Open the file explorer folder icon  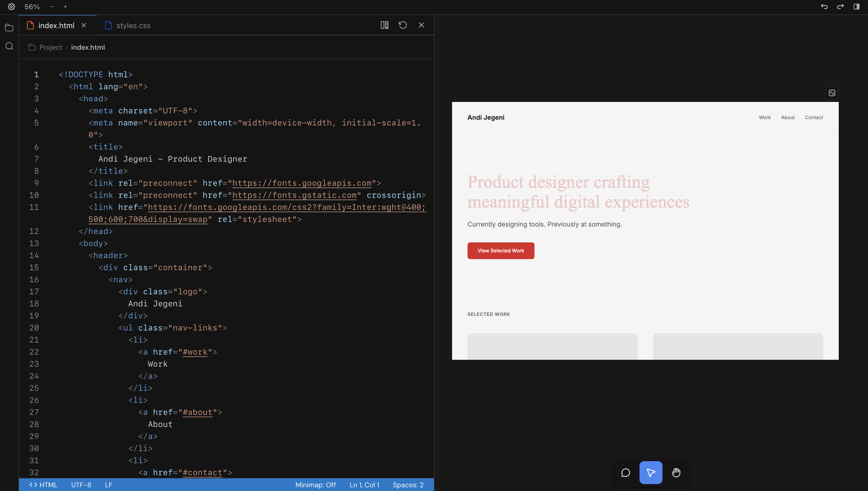click(x=9, y=28)
